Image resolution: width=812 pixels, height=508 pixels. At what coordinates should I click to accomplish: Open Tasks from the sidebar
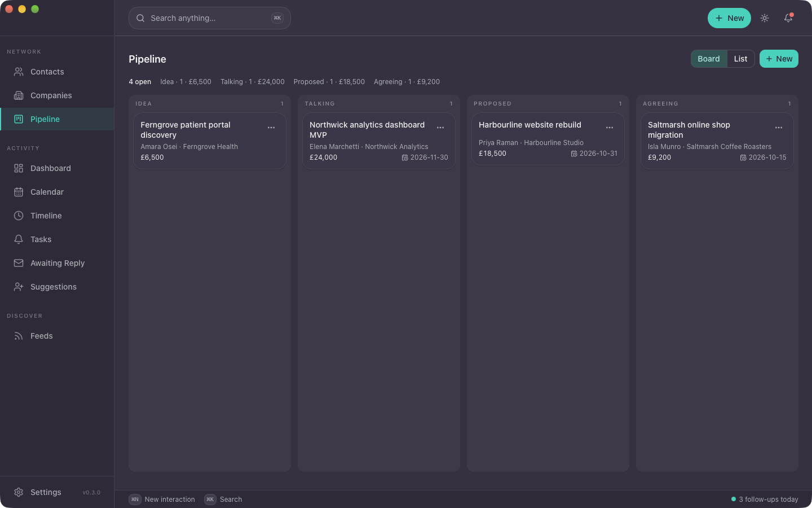coord(57,239)
